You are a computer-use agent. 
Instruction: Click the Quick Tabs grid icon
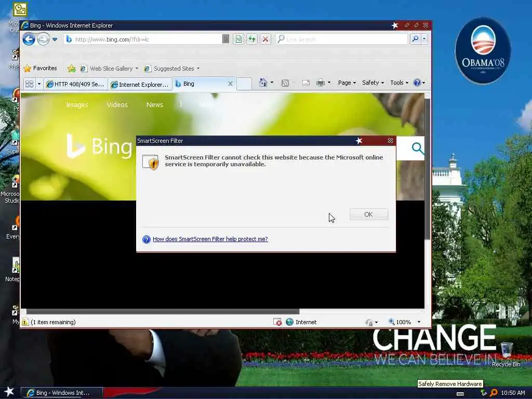[x=29, y=84]
